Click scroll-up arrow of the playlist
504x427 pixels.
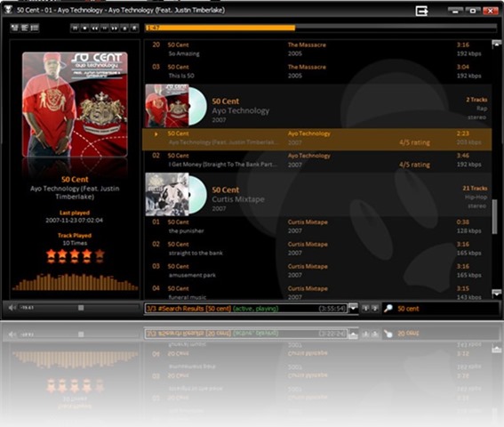coord(496,44)
